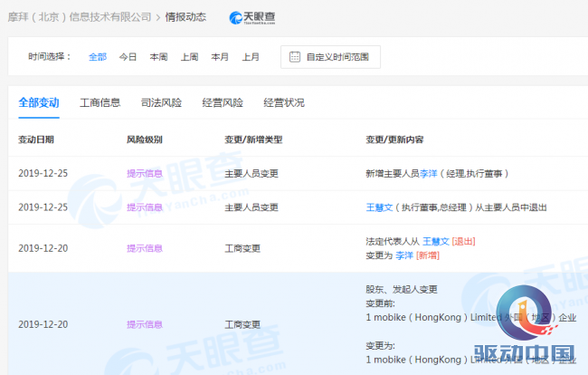
Task: Open the 司法风险 tab
Action: click(161, 102)
